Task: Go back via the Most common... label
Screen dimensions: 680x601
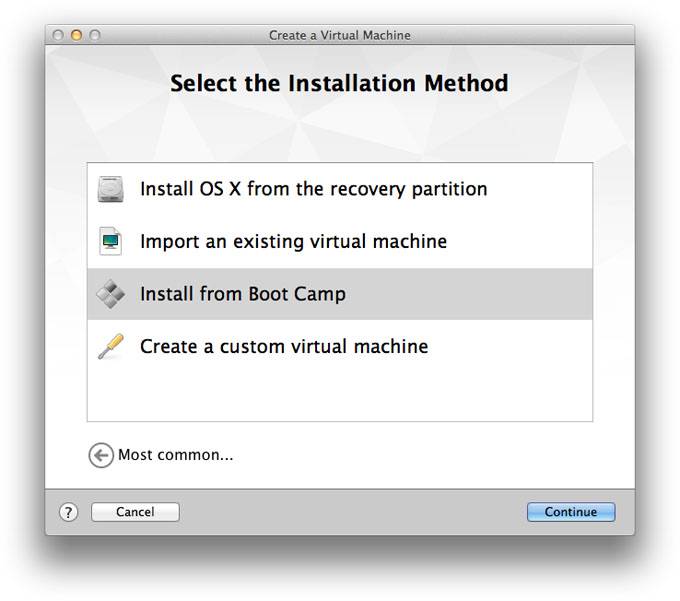Action: (176, 455)
